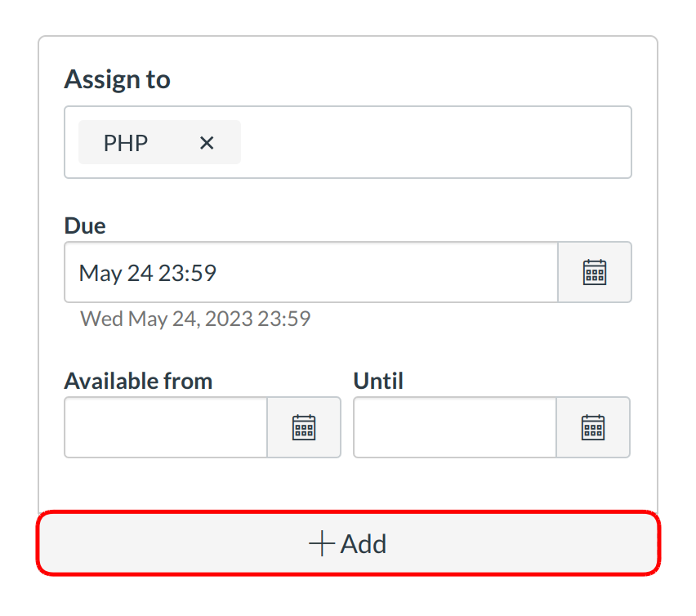Click the 'Assign to' heading label

(117, 79)
